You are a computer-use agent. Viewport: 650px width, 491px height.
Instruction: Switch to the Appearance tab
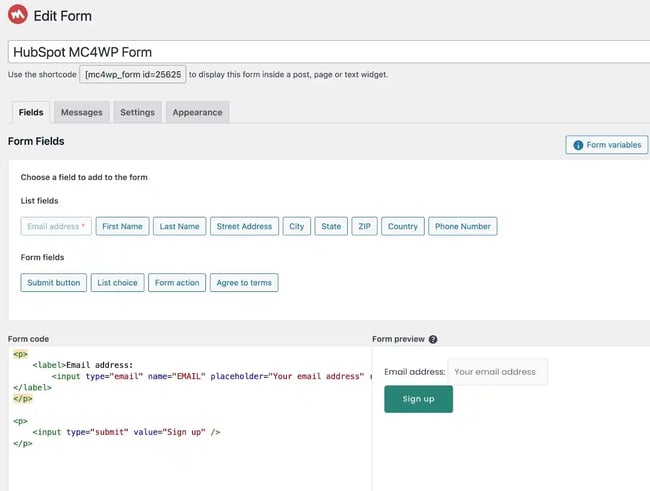(197, 112)
